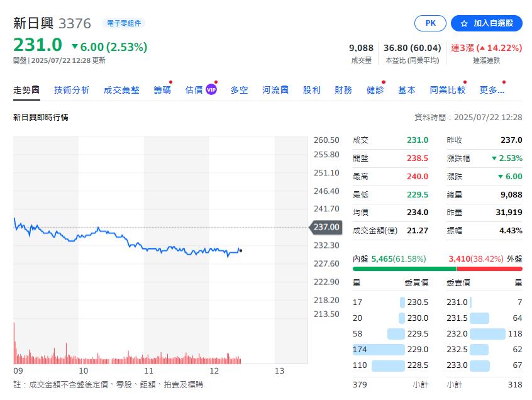Open the 同業比較 tab
Image resolution: width=532 pixels, height=400 pixels.
[447, 90]
